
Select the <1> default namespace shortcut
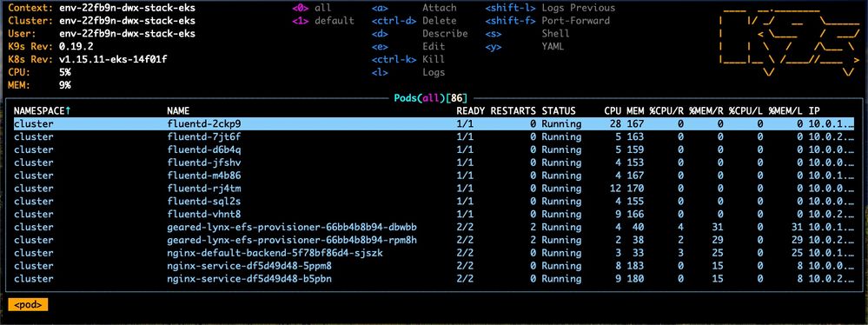click(323, 21)
